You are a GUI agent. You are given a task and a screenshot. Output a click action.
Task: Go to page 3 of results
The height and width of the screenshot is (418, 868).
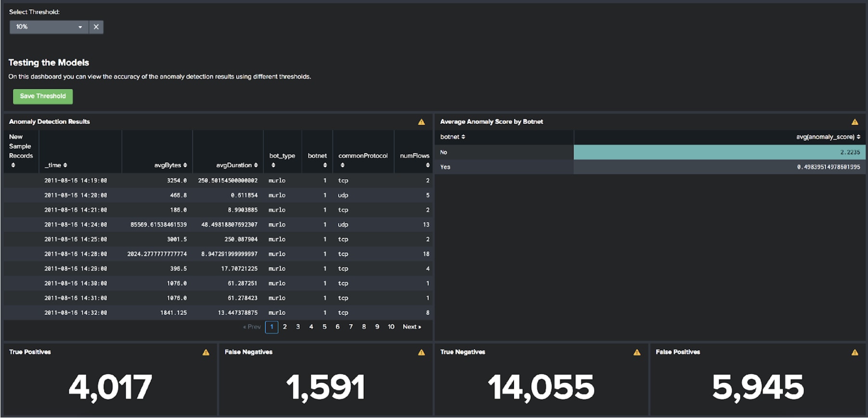tap(298, 327)
